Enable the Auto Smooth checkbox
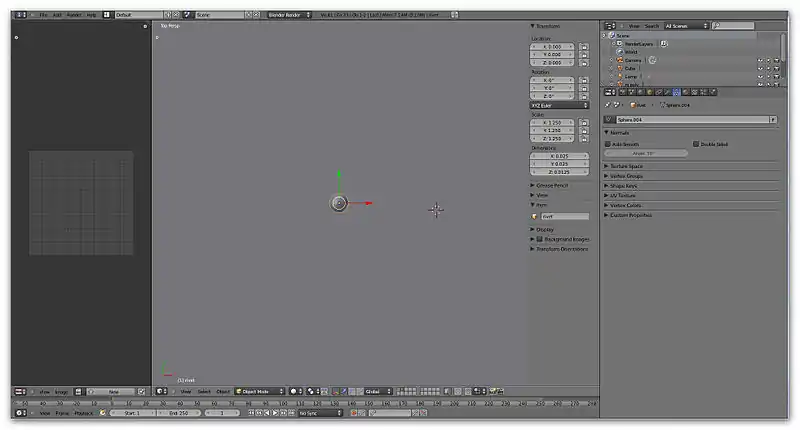 tap(608, 143)
